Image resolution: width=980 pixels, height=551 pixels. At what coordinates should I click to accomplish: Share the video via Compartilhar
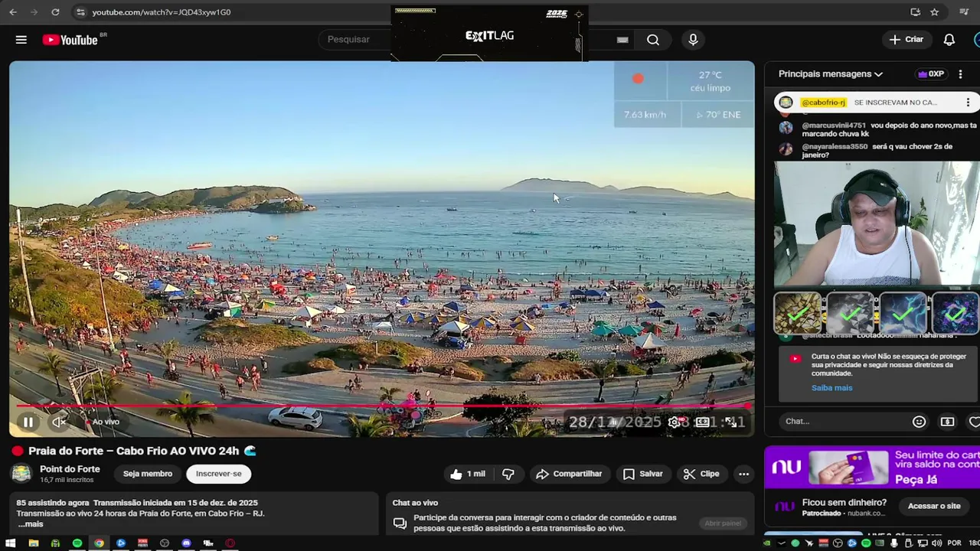click(x=569, y=474)
